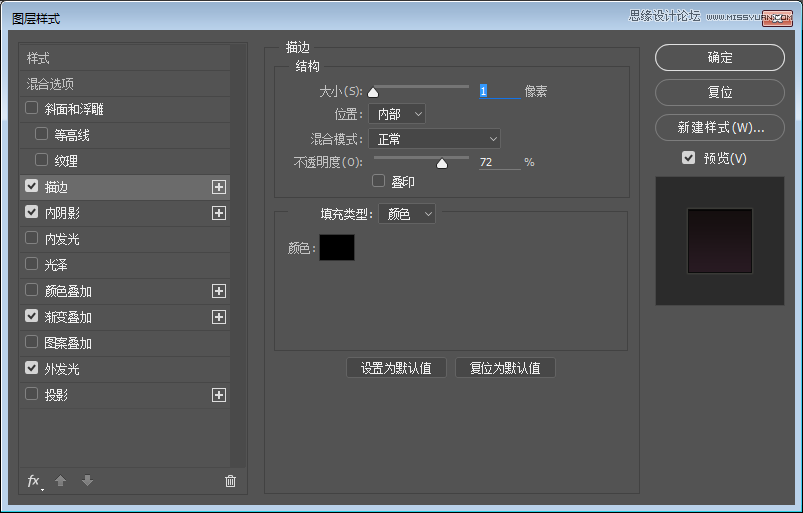Viewport: 803px width, 513px height.
Task: Select 混合选项 in the styles list
Action: [x=50, y=84]
